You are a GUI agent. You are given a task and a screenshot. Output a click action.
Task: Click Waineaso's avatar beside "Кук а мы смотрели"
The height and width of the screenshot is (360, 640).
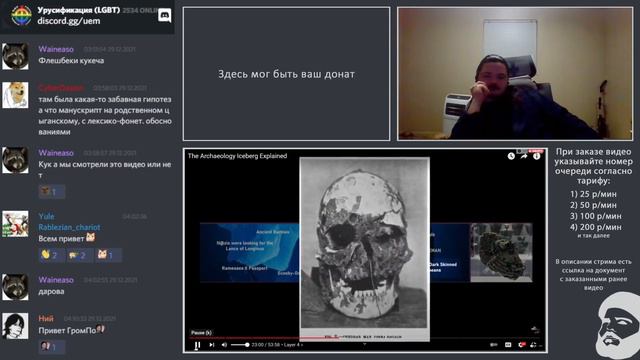pyautogui.click(x=16, y=160)
